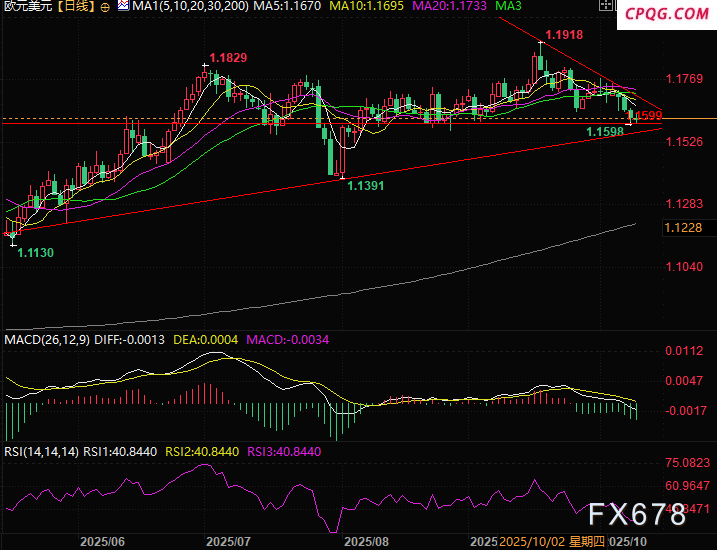Click the green MA3 legend label

[510, 7]
